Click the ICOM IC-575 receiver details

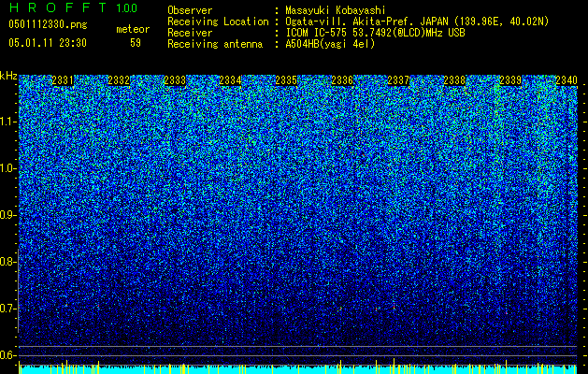[375, 33]
